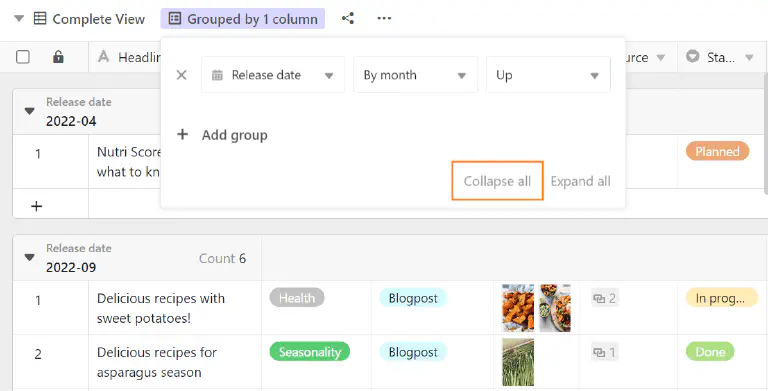Collapse the 2022-04 group
The height and width of the screenshot is (391, 768).
(x=29, y=111)
